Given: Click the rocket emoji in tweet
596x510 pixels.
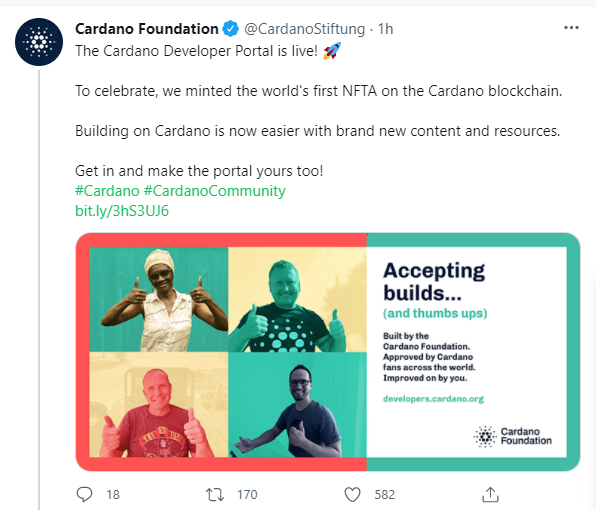Looking at the screenshot, I should 332,51.
